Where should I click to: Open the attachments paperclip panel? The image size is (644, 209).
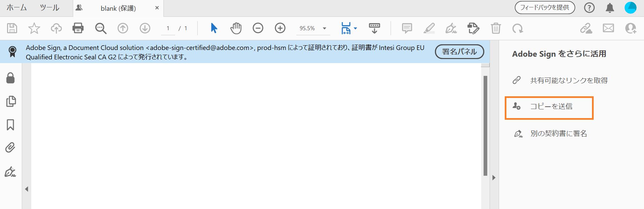(x=10, y=148)
